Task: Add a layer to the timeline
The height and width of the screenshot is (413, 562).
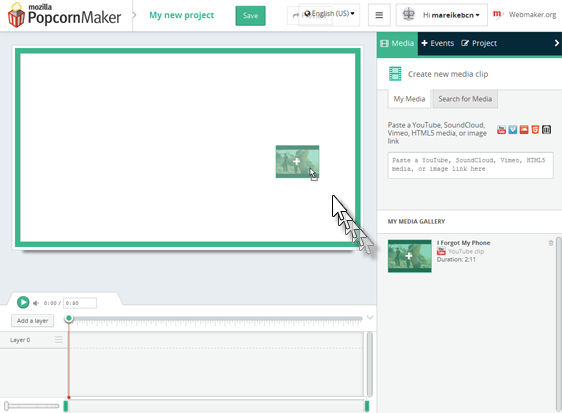Action: pyautogui.click(x=32, y=321)
